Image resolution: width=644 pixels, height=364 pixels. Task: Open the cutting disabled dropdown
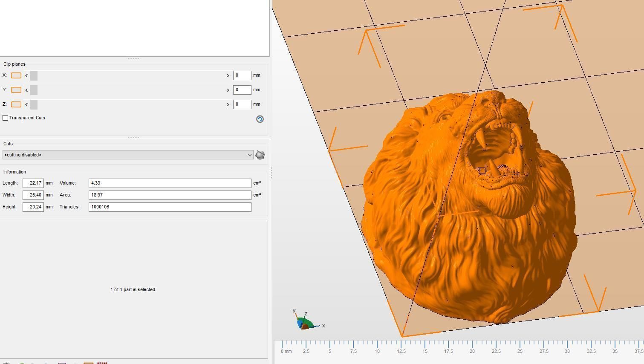tap(128, 155)
